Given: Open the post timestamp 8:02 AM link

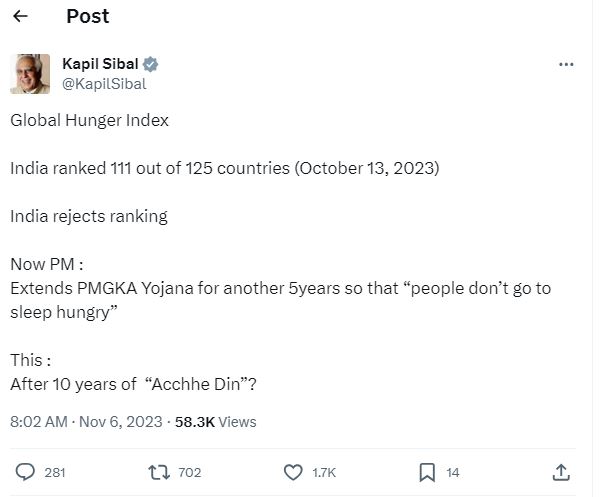Looking at the screenshot, I should [x=36, y=422].
